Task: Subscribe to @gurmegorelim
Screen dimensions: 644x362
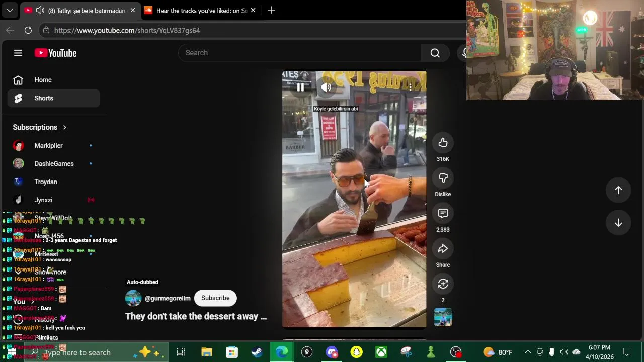Action: (215, 298)
